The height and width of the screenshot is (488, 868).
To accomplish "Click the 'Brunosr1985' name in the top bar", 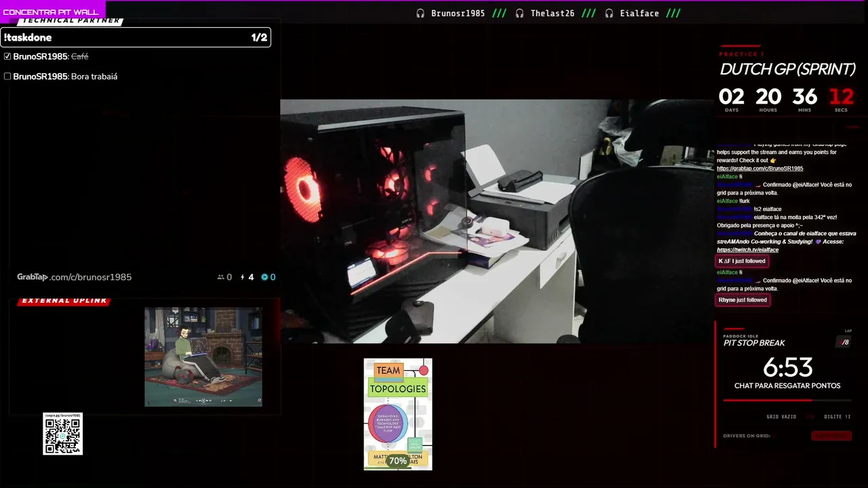I will click(458, 14).
